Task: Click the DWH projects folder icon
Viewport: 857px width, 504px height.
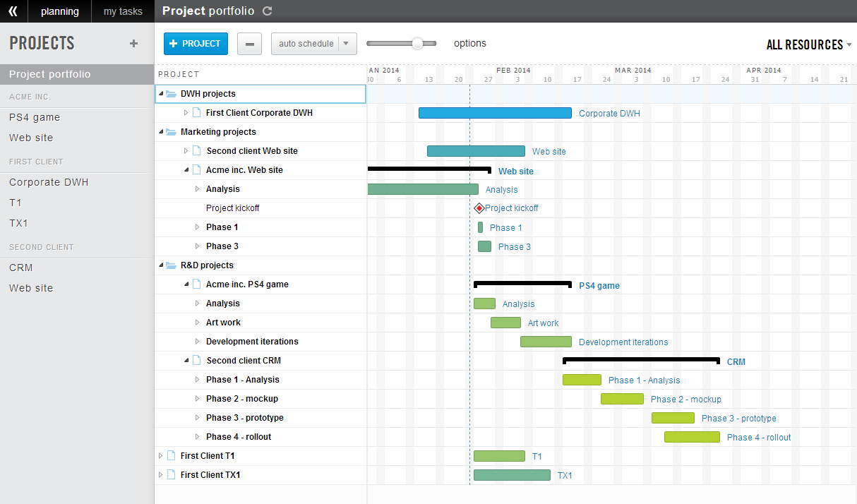Action: tap(171, 93)
